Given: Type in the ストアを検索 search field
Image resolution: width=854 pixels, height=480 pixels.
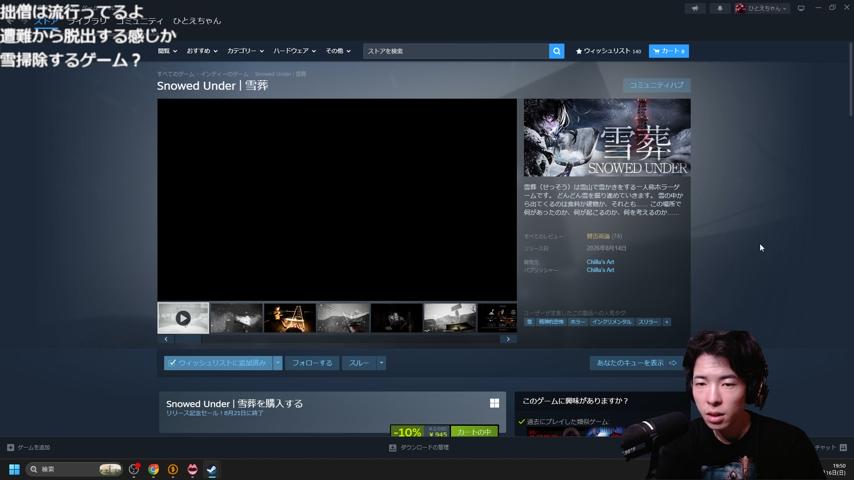Looking at the screenshot, I should pos(456,51).
